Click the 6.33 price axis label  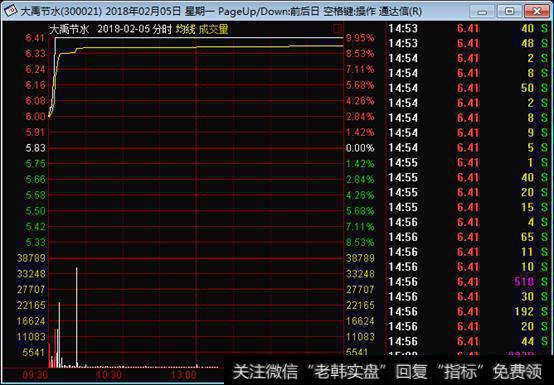tap(36, 54)
